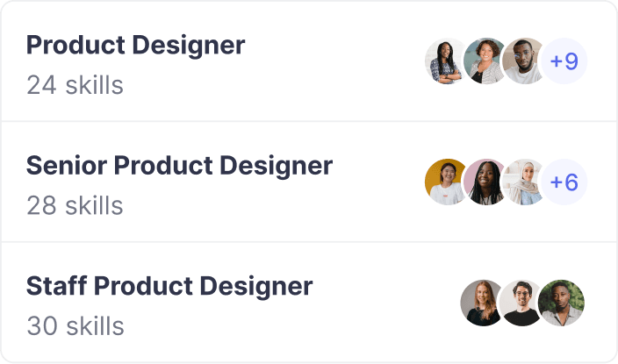Click bearded man avatar with glasses in Product Designer row
The height and width of the screenshot is (364, 618).
point(523,61)
